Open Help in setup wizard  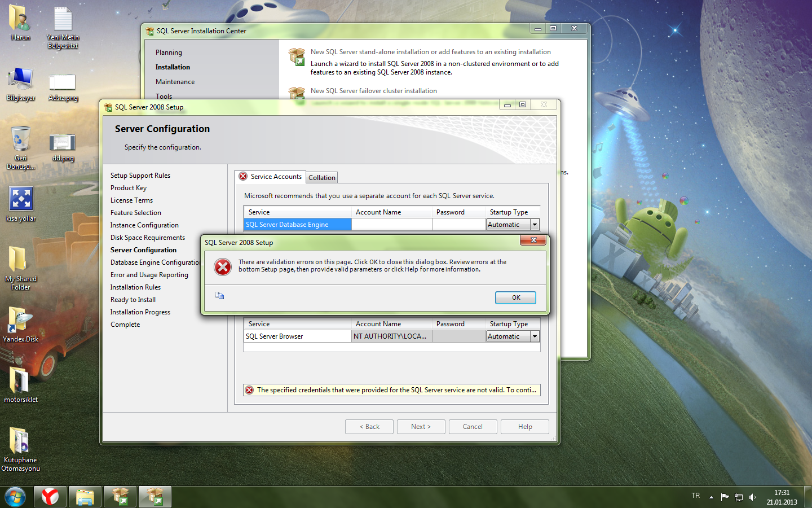point(525,427)
